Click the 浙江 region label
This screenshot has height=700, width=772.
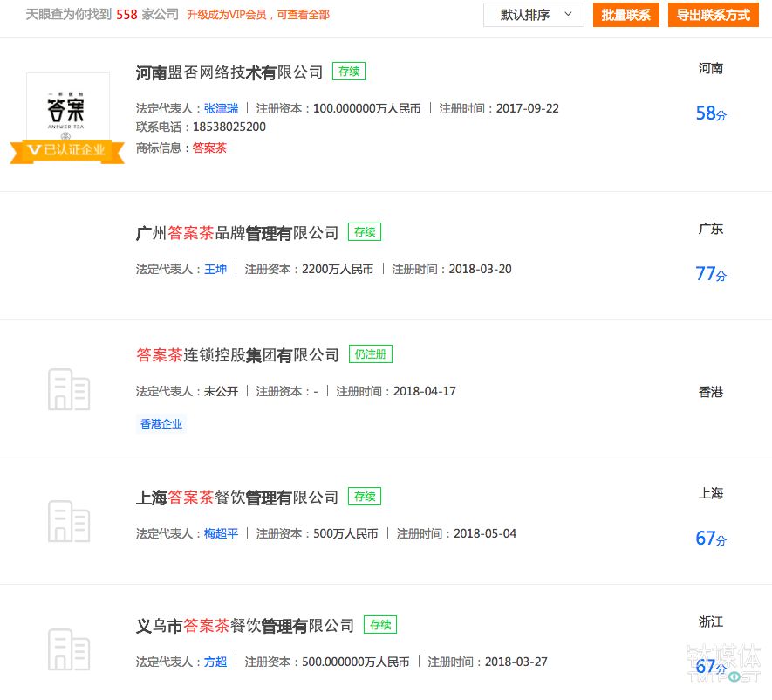(x=710, y=622)
